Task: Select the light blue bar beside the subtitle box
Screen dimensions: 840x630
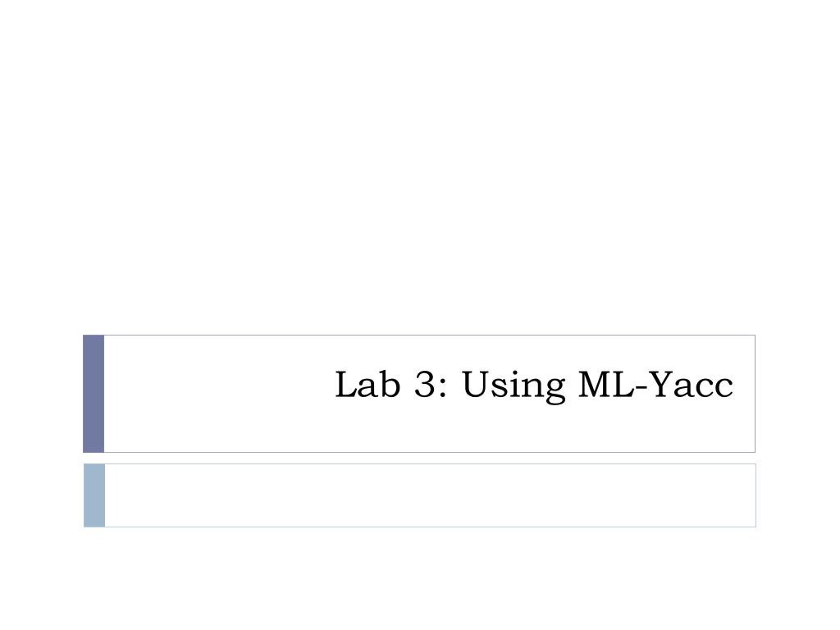Action: pos(94,495)
